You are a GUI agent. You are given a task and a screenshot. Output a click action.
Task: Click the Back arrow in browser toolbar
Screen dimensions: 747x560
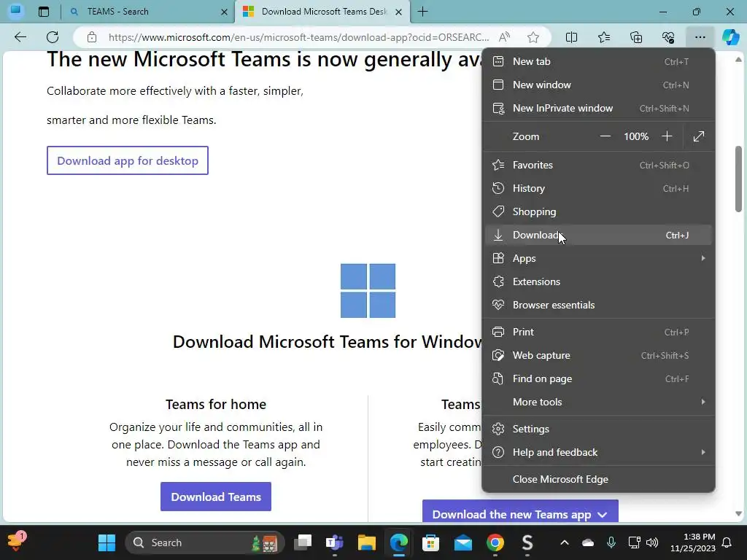click(20, 37)
